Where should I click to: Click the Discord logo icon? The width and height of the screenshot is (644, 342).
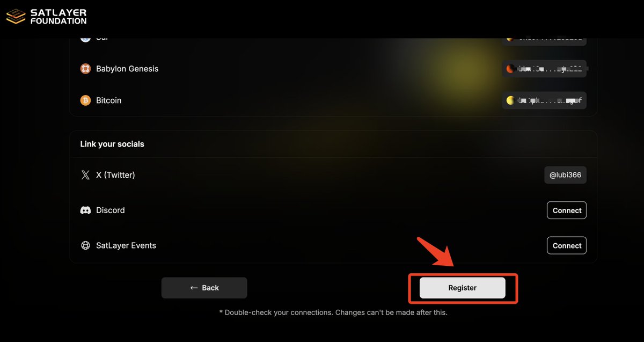[85, 210]
